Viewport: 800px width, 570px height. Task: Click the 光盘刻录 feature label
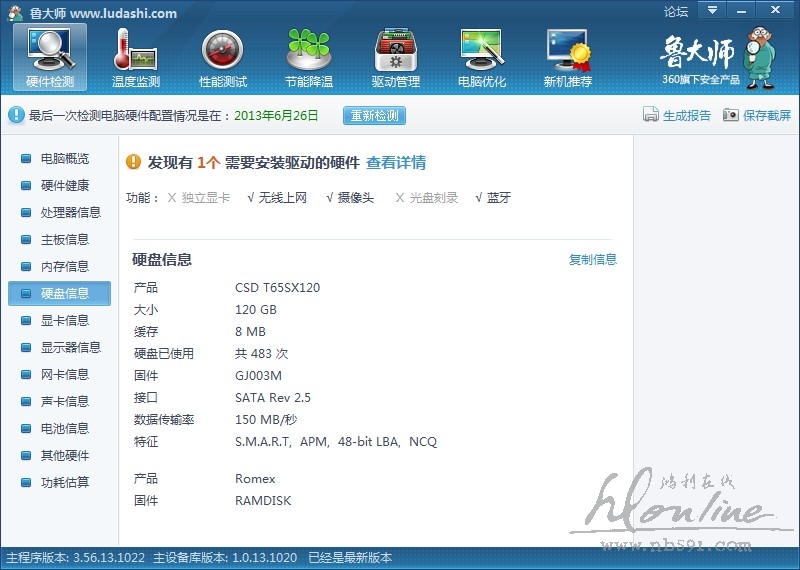coord(434,197)
